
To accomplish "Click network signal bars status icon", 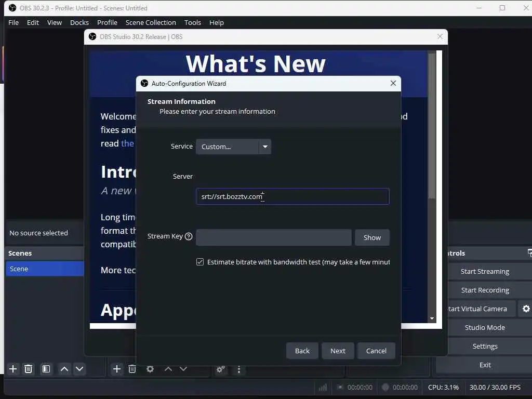I will point(323,387).
